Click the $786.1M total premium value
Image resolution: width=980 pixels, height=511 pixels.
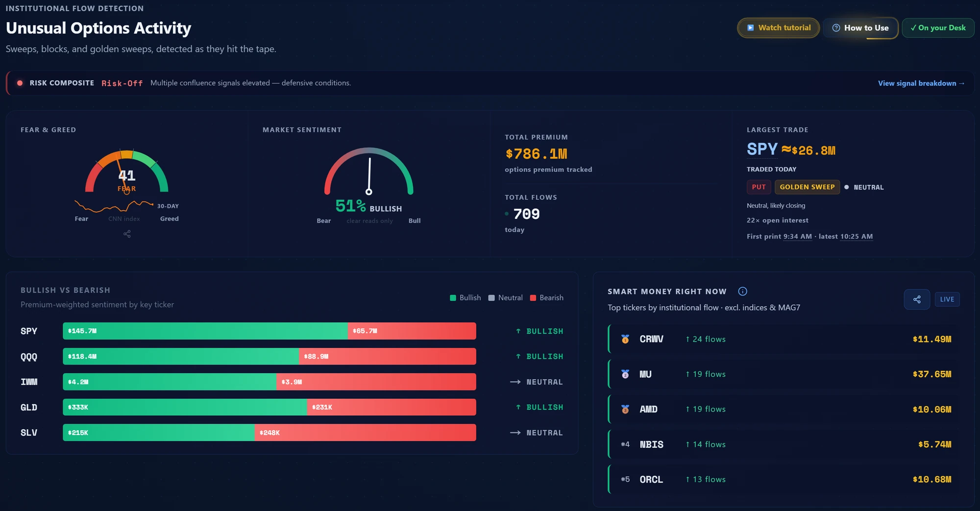coord(536,154)
